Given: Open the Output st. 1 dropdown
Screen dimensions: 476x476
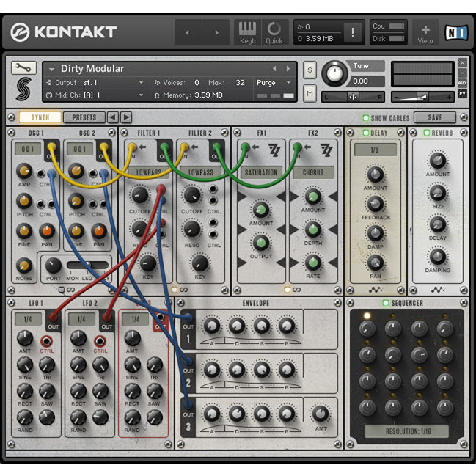Looking at the screenshot, I should coord(95,83).
